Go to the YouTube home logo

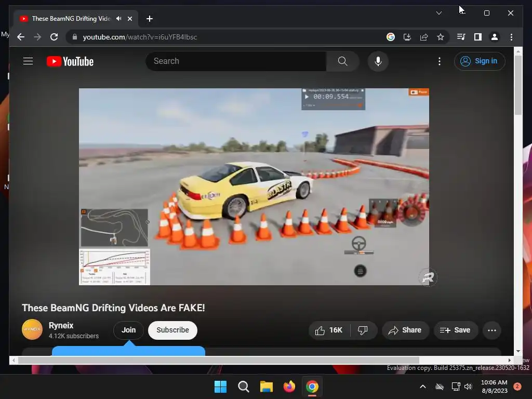70,61
